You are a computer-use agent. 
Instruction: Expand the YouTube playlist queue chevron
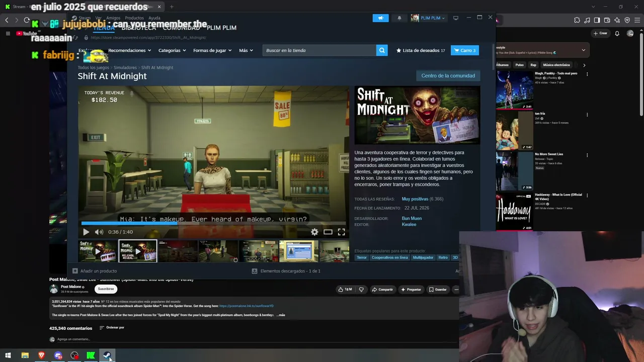coord(584,50)
